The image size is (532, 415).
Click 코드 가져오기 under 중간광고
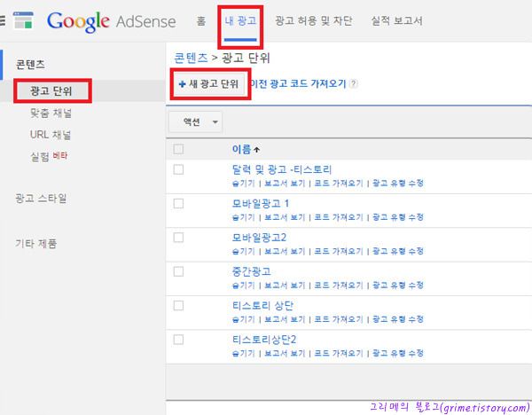(339, 285)
